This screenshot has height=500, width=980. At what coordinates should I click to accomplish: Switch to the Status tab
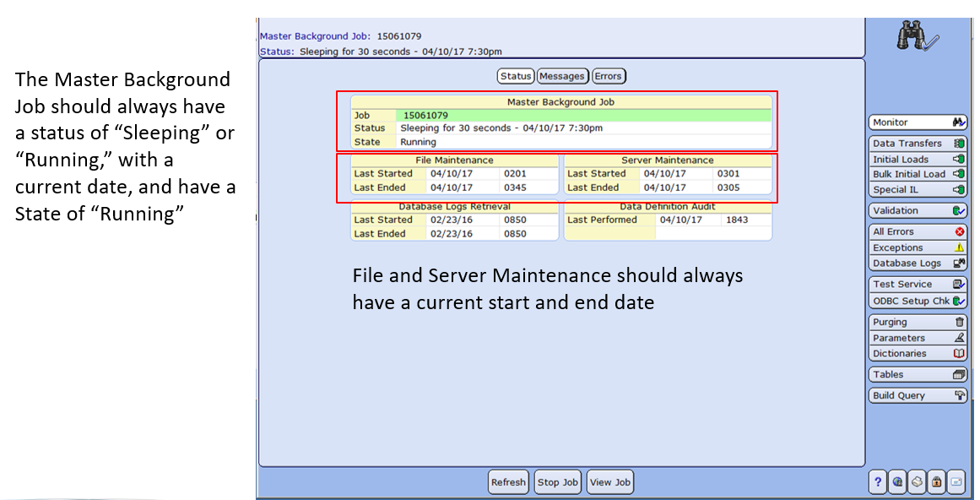tap(516, 76)
